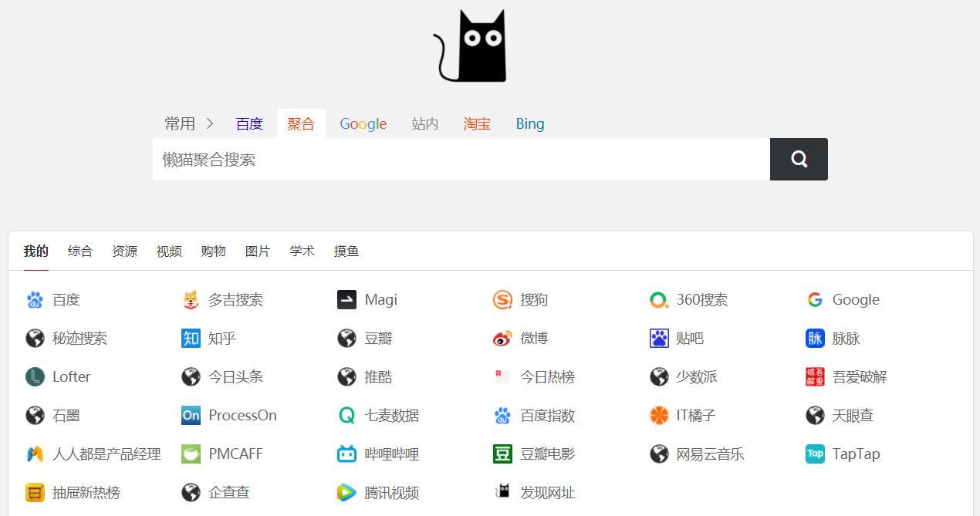This screenshot has width=980, height=516.
Task: Open the 发现网址 link
Action: [x=548, y=492]
